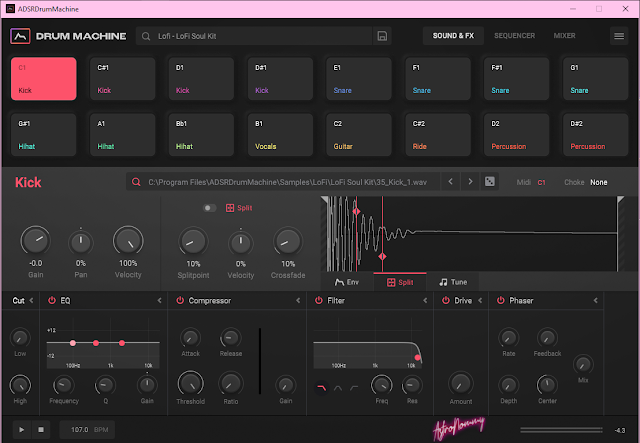Screen dimensions: 640x443
Task: Click the preset search magnifier icon
Action: pos(146,36)
